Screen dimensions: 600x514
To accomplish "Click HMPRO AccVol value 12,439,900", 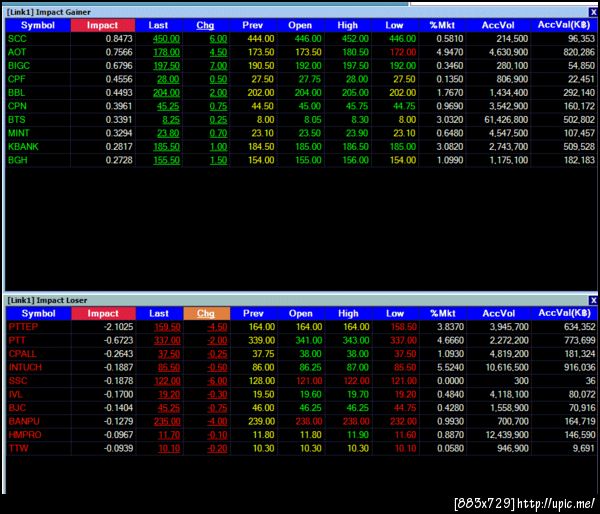I will [x=507, y=435].
